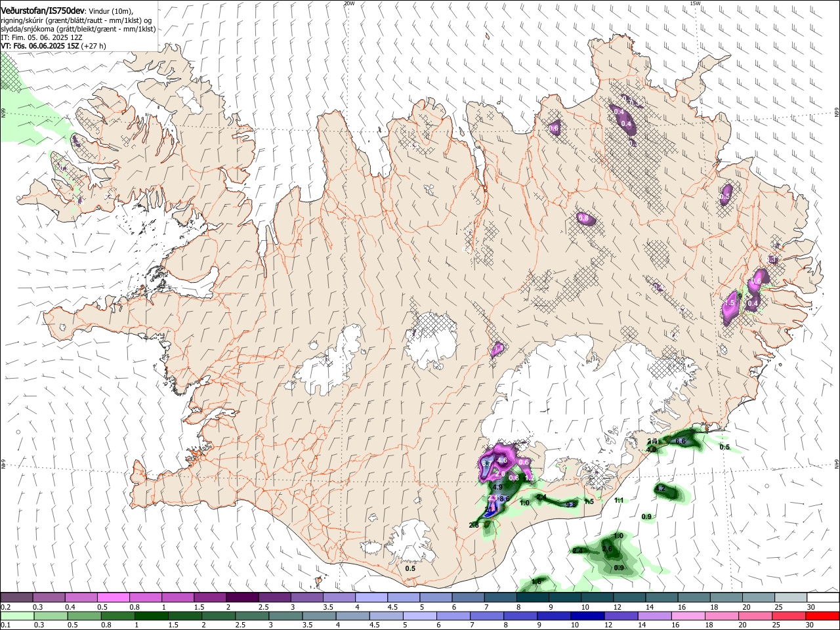The image size is (840, 630).
Task: Click the bright red swatch starting at 30
Action: coord(822,616)
